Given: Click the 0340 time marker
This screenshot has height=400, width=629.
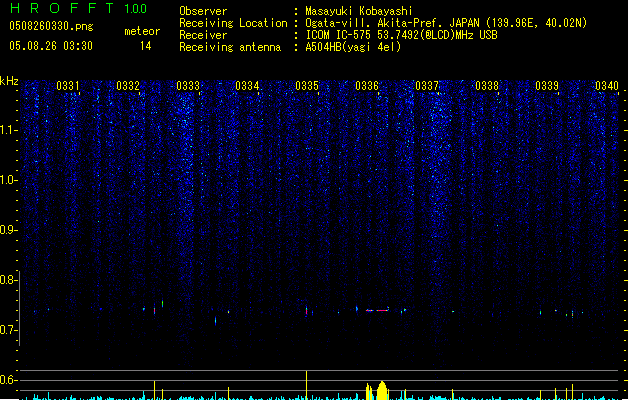Looking at the screenshot, I should pos(607,86).
